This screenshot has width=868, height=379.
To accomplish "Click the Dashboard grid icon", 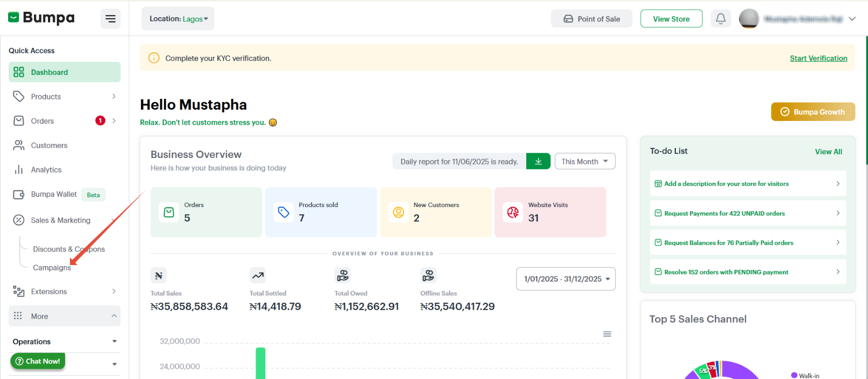I will [19, 72].
